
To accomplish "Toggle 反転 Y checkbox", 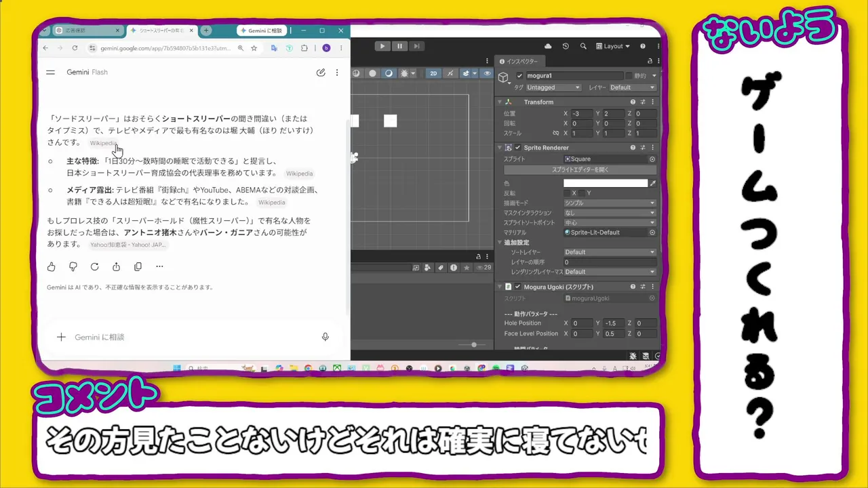I will point(581,193).
